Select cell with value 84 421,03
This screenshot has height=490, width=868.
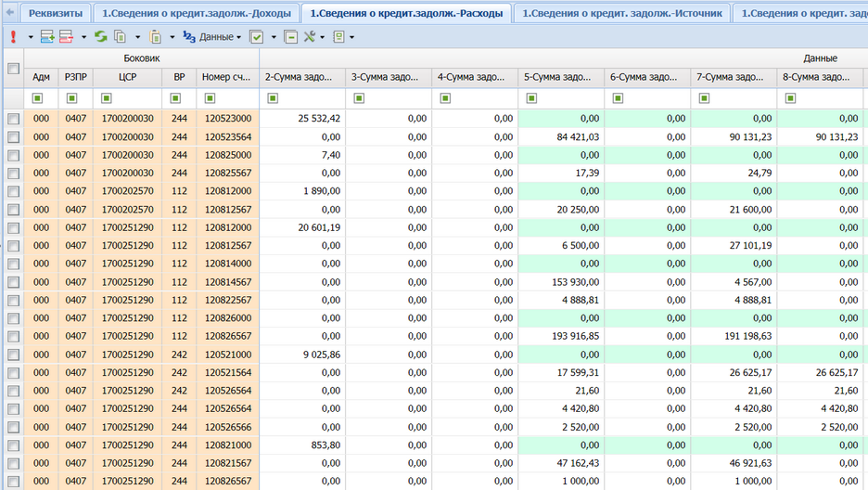(561, 136)
